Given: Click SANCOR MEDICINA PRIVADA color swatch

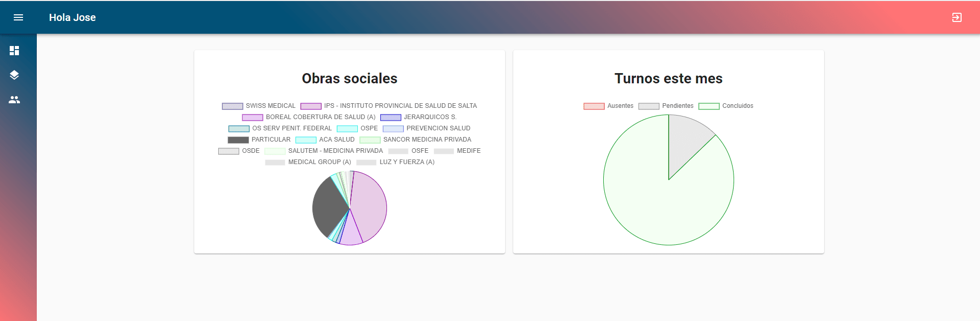Looking at the screenshot, I should click(370, 140).
